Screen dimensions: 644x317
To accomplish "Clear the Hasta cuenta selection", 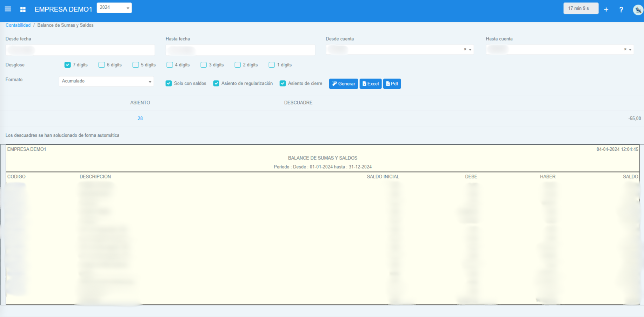I will [x=625, y=49].
